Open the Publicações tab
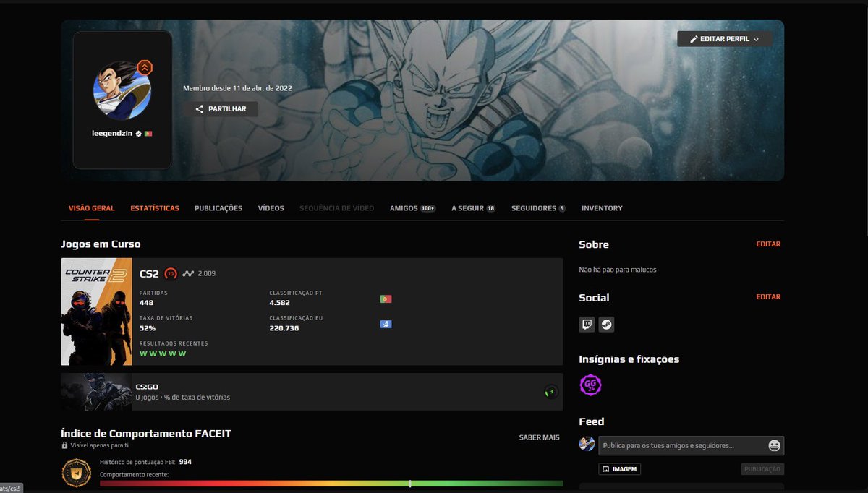 tap(218, 208)
